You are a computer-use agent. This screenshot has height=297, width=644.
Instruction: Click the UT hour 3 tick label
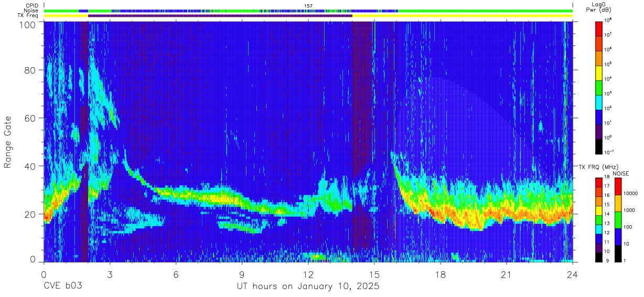(x=110, y=274)
